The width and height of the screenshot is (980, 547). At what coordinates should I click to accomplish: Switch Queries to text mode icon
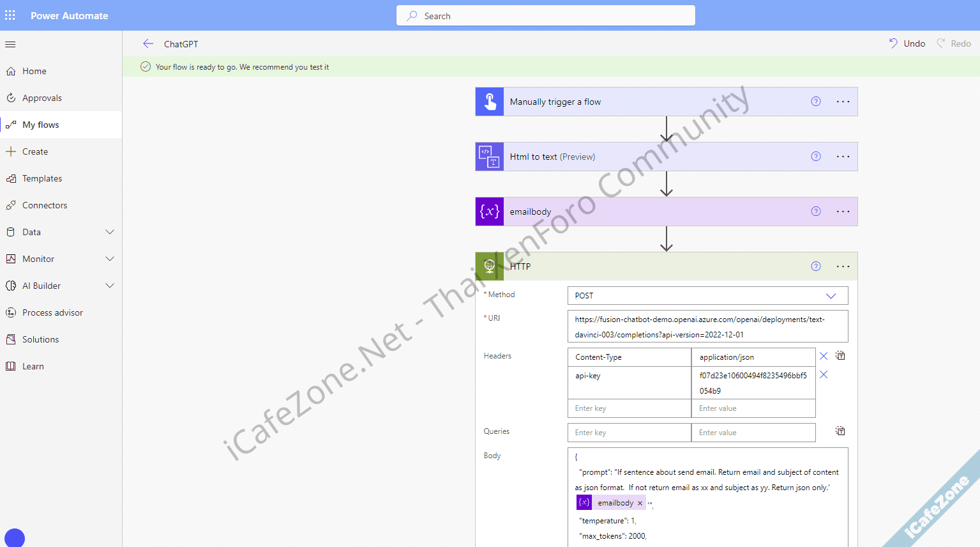[840, 431]
